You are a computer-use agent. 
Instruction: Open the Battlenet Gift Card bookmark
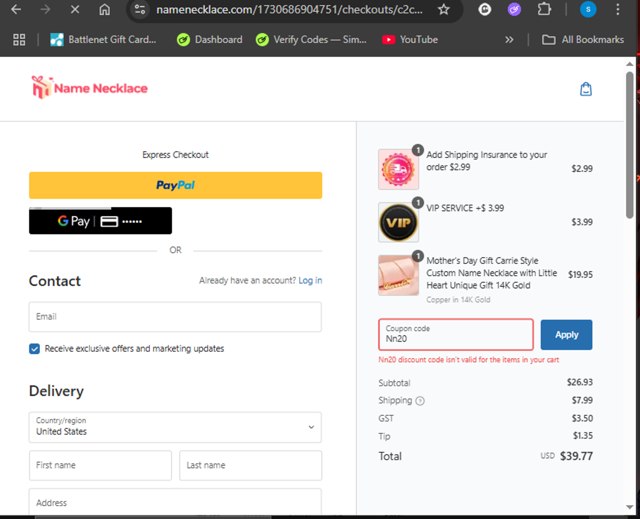pos(103,40)
